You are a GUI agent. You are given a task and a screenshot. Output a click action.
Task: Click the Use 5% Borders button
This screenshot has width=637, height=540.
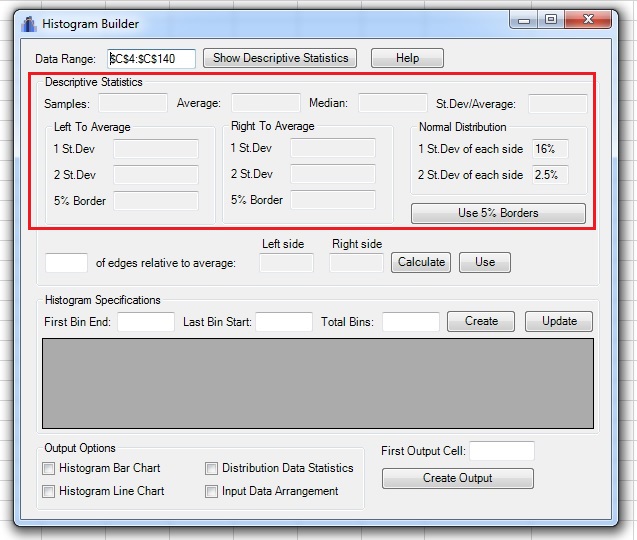click(x=498, y=213)
